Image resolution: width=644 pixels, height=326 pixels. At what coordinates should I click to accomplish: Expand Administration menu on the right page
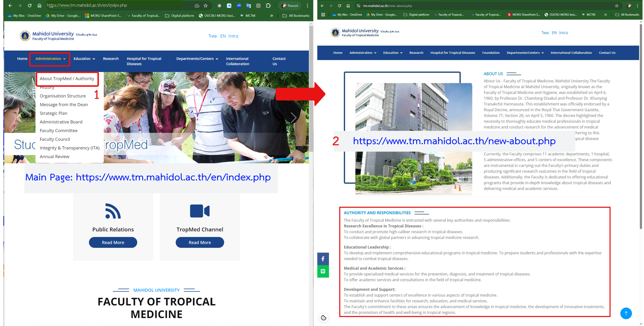coord(363,53)
